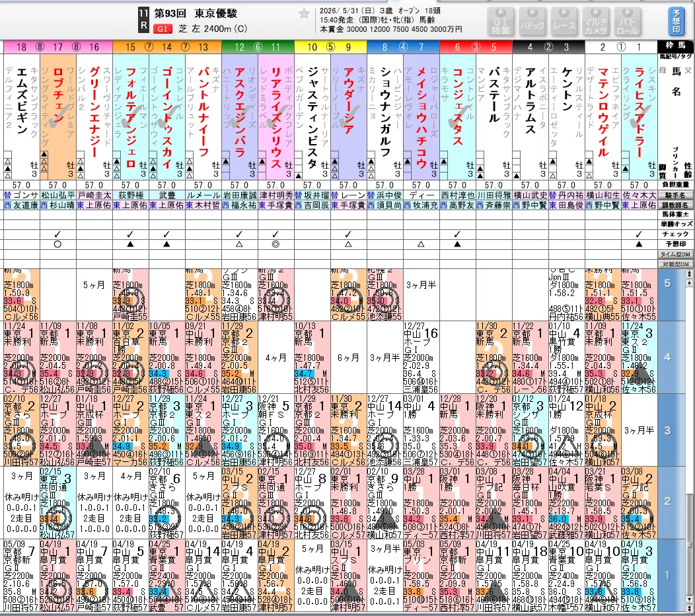
Task: Click horse name マテンロウゲイル
Action: (603, 112)
